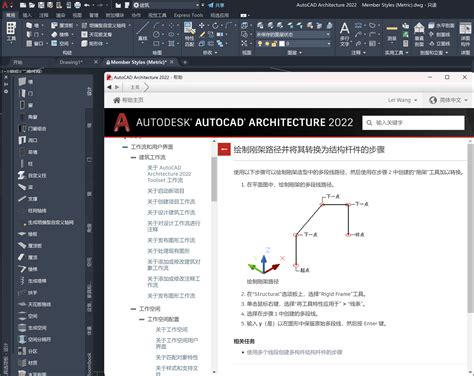Expand the 注释 panel flyout arrow
Screen dimensions: 474x376
364,52
